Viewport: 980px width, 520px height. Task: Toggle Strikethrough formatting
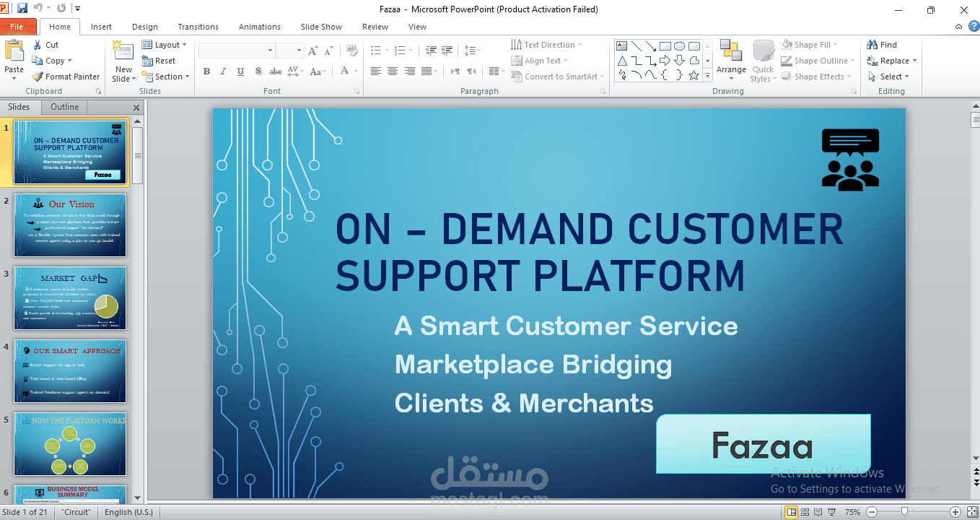click(x=275, y=71)
